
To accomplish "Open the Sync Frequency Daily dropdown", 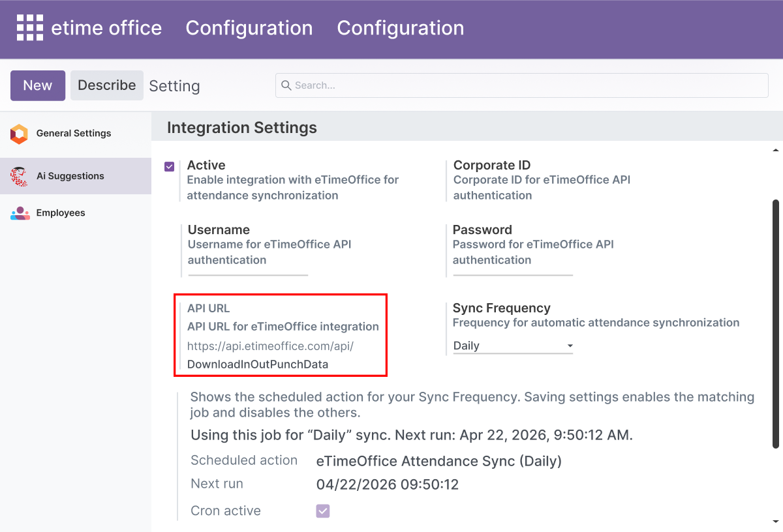I will pyautogui.click(x=513, y=346).
